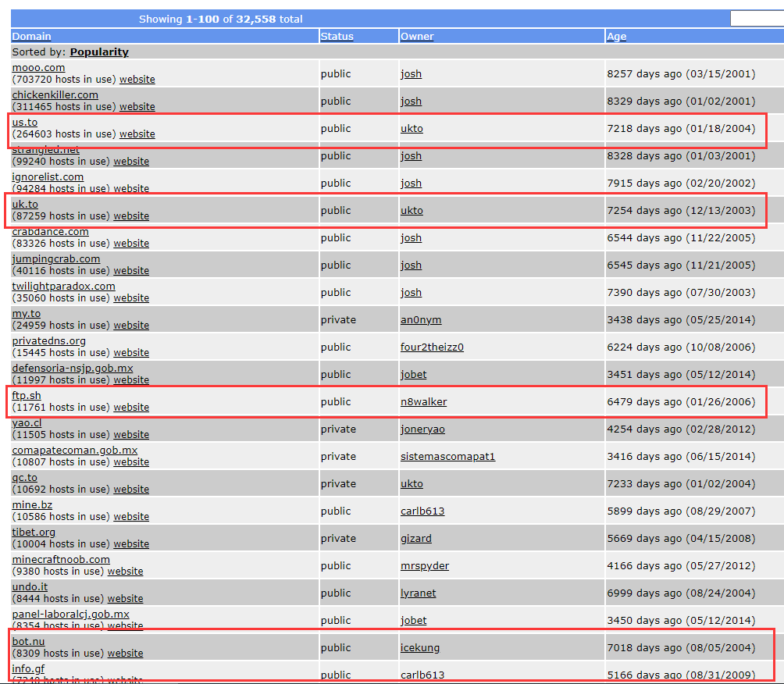
Task: Open owner icekung profile link
Action: pos(420,648)
